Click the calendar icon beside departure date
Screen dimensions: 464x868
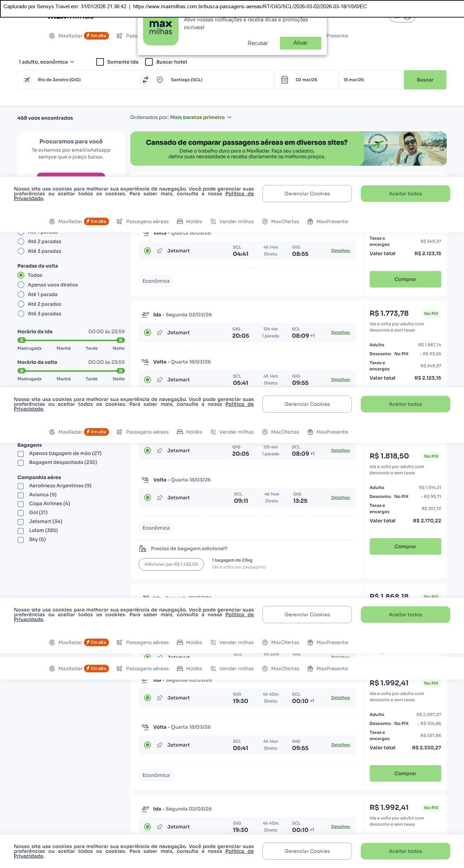284,80
